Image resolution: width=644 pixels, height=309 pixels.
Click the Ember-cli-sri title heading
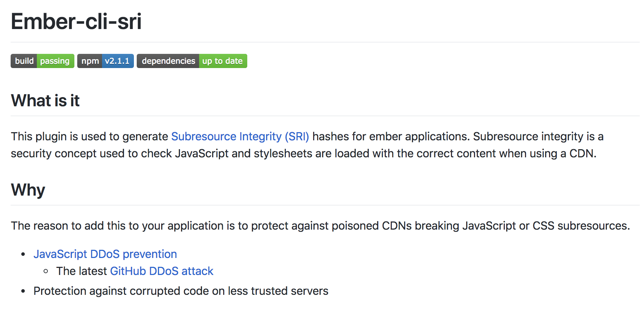(76, 22)
